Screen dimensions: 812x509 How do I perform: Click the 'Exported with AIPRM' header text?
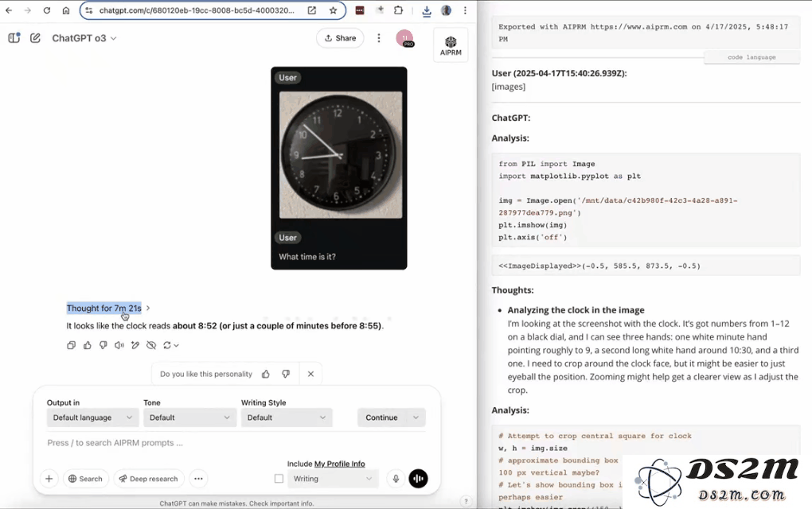(643, 33)
